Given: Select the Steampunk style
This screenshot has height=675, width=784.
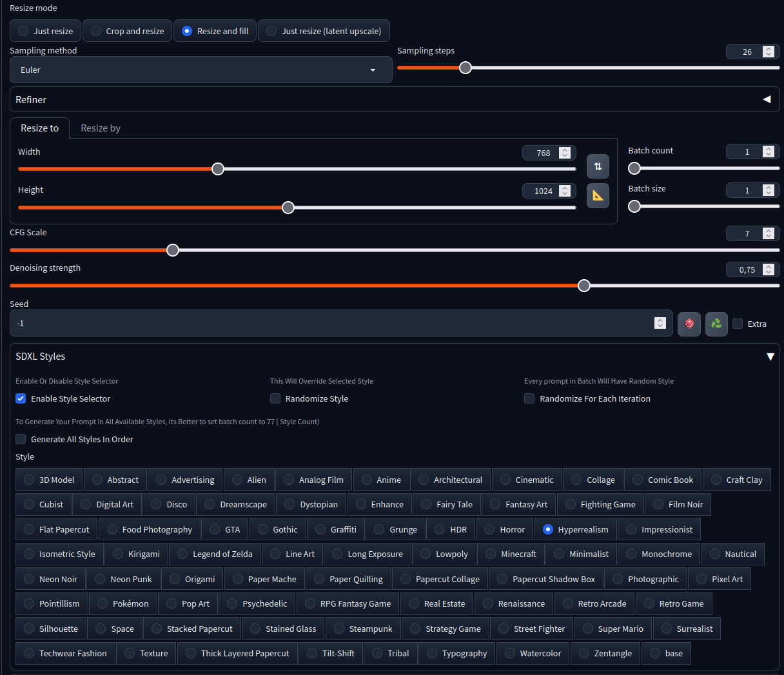Looking at the screenshot, I should (x=363, y=629).
